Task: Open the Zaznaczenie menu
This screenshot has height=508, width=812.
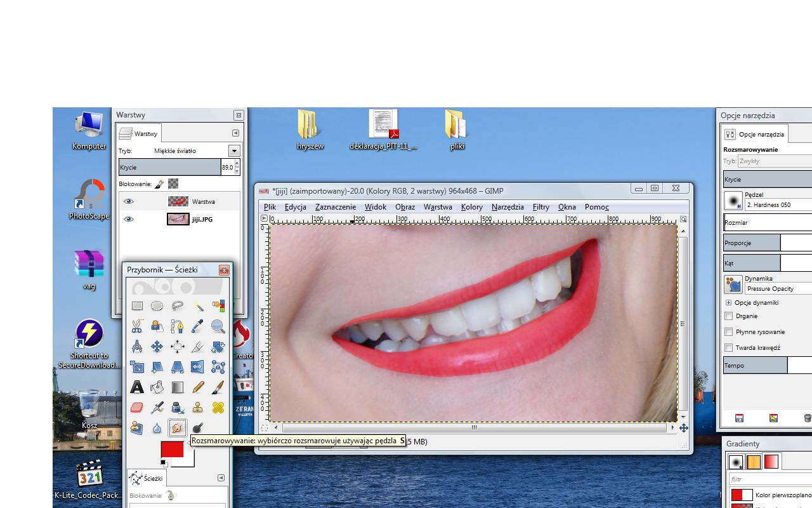Action: point(336,207)
